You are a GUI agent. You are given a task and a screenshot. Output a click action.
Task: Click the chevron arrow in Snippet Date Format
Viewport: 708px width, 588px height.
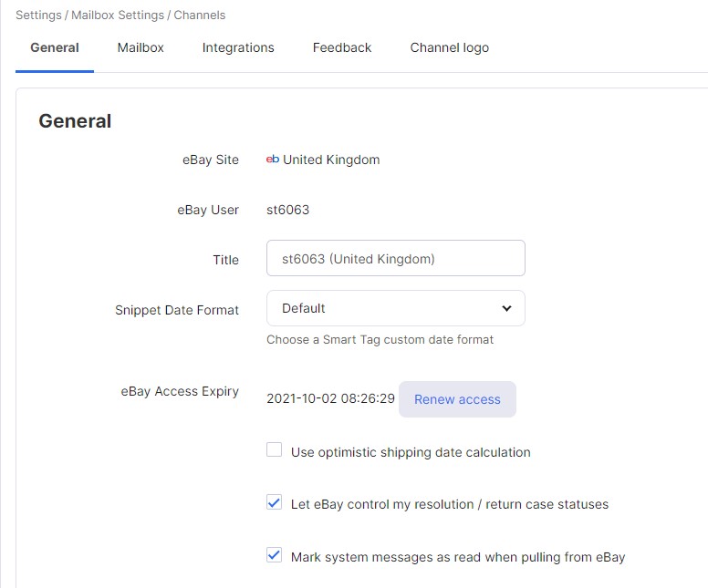(x=506, y=308)
